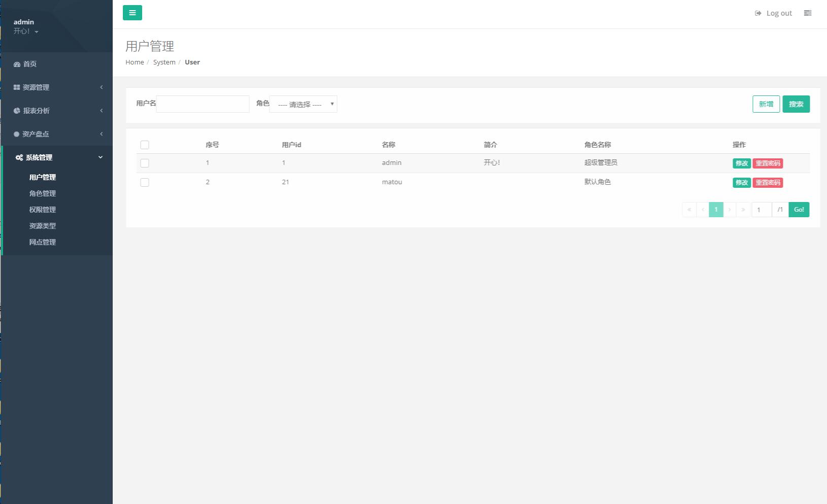This screenshot has width=827, height=504.
Task: Focus the 用户名 search field
Action: coord(203,104)
